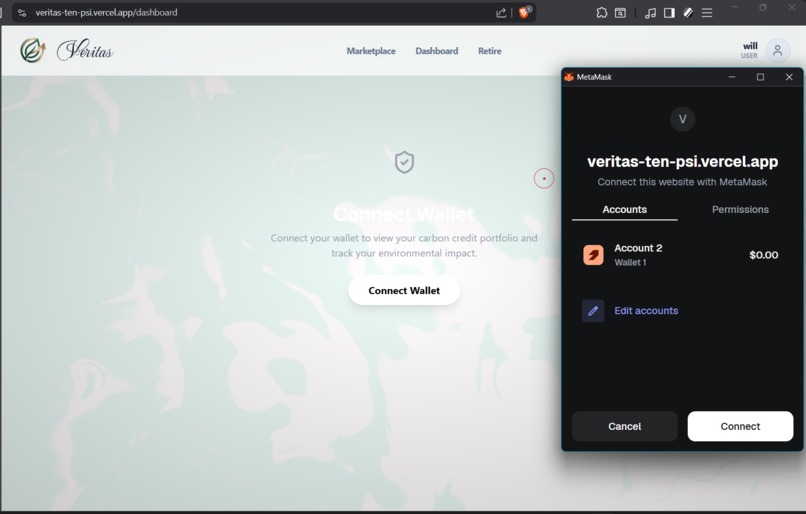The width and height of the screenshot is (806, 514).
Task: Click the USER role label under will
Action: 749,56
